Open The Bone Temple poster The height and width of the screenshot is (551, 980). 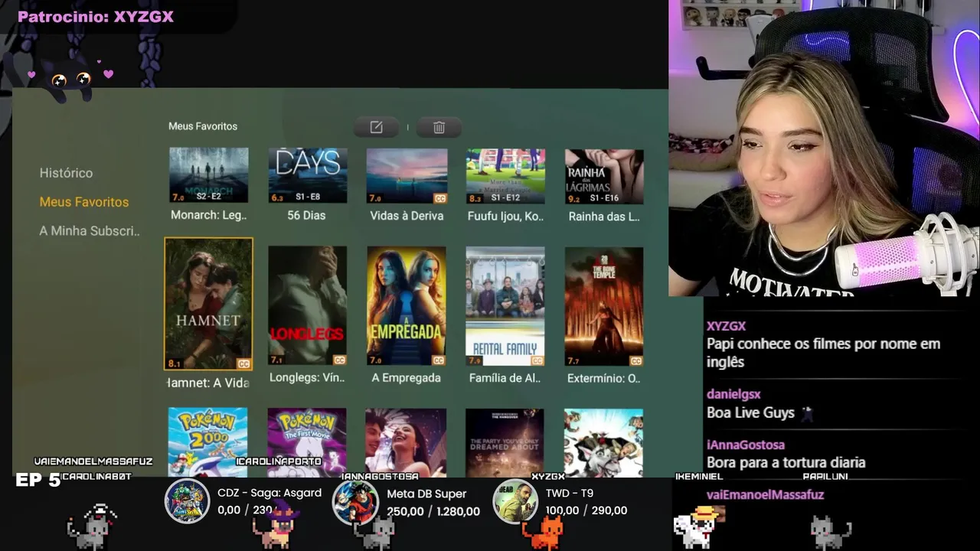604,305
